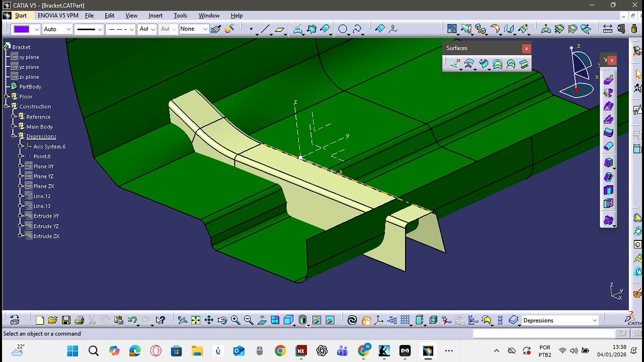Open a new document with the New icon

point(40,320)
